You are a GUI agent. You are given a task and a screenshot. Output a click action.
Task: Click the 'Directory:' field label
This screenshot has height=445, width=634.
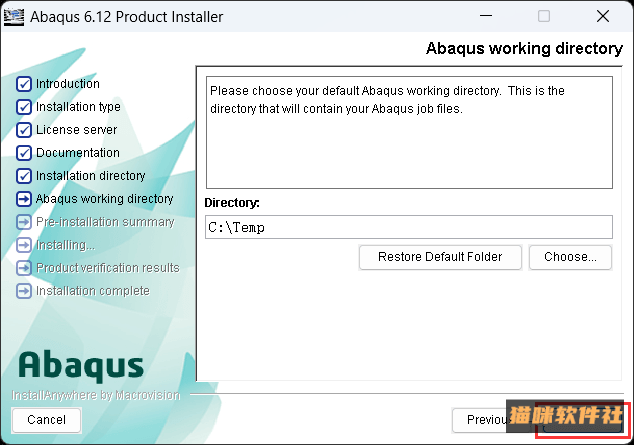point(232,203)
